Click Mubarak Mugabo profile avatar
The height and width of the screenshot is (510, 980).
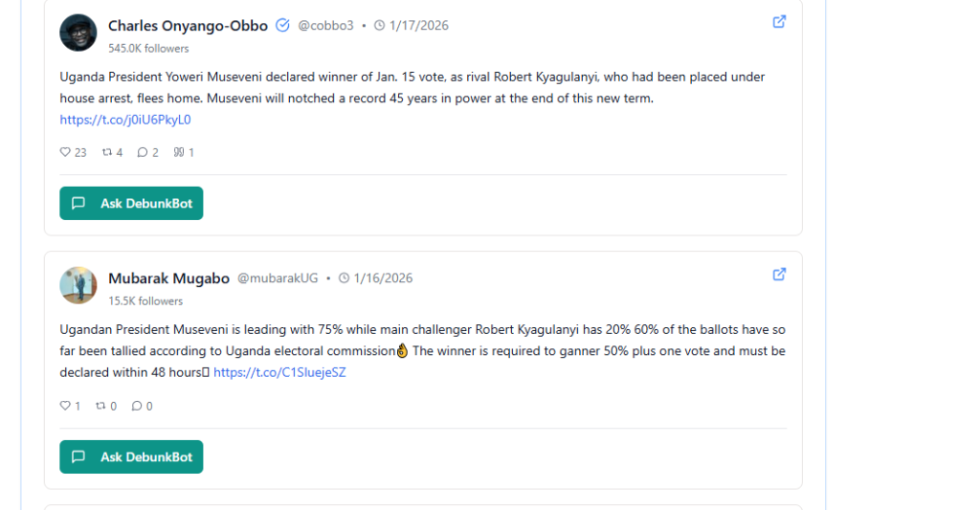(x=78, y=285)
